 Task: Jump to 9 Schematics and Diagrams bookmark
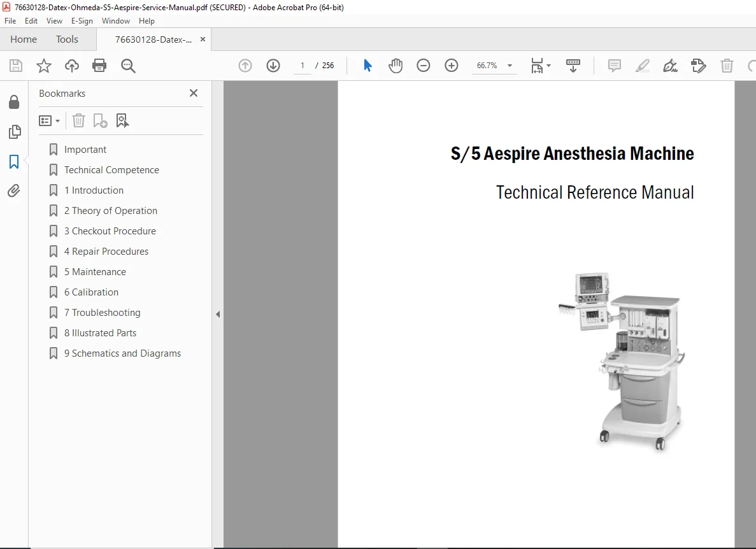(122, 353)
